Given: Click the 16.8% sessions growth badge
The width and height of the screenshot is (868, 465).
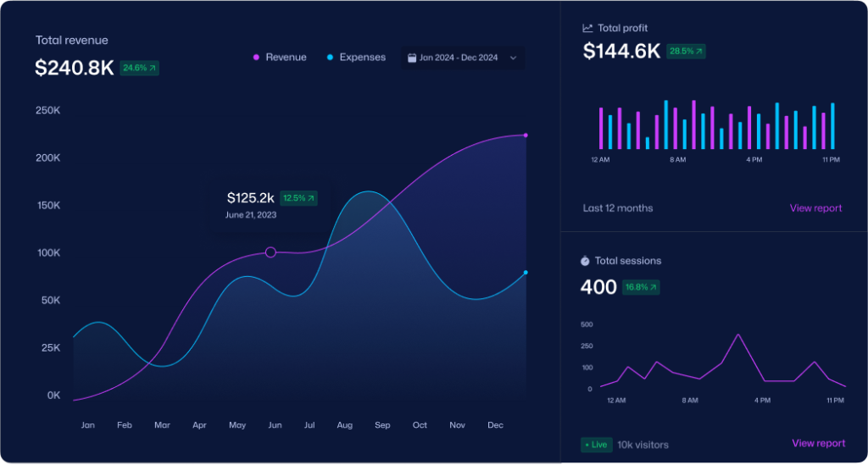Looking at the screenshot, I should tap(641, 287).
